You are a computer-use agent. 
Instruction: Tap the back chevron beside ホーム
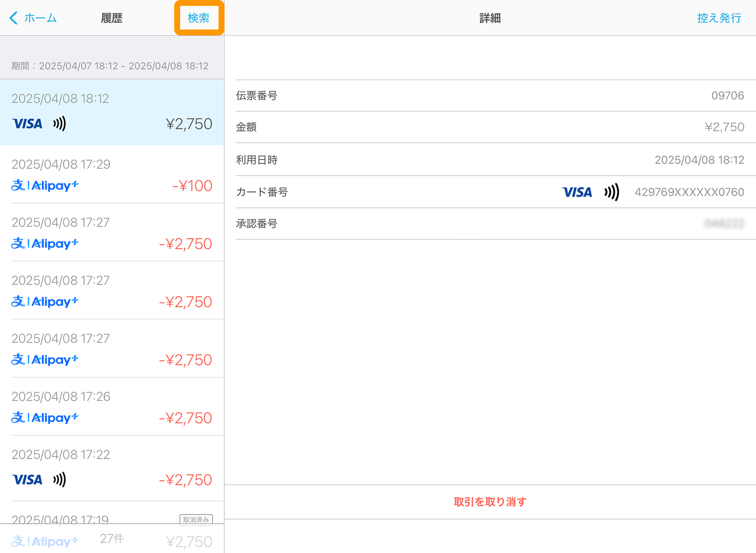click(14, 18)
